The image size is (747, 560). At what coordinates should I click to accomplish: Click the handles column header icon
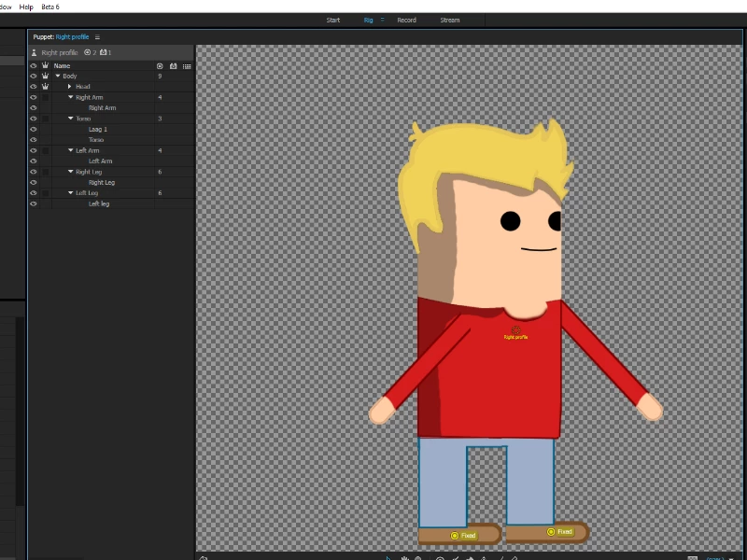pyautogui.click(x=160, y=66)
